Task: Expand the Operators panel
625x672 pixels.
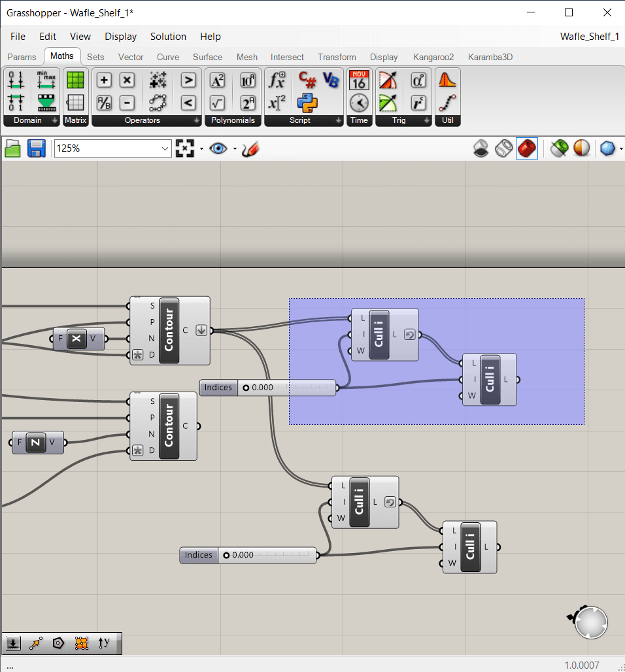Action: pos(197,121)
